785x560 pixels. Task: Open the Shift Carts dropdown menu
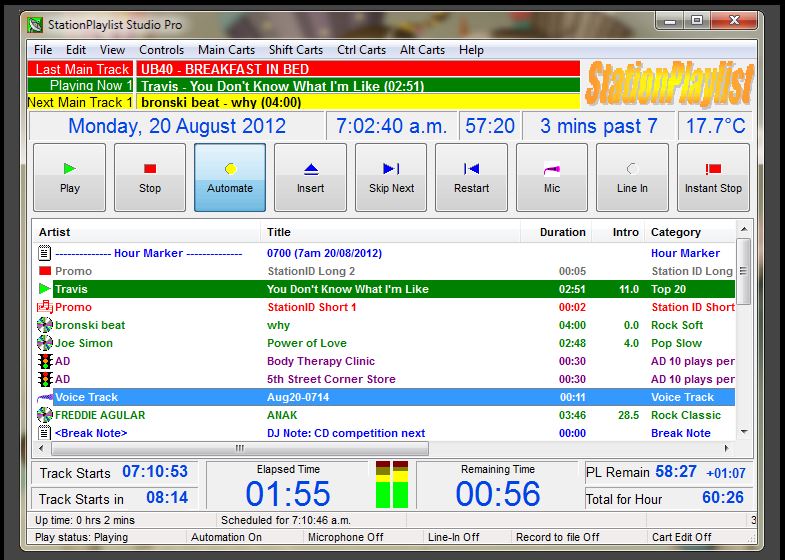(295, 50)
